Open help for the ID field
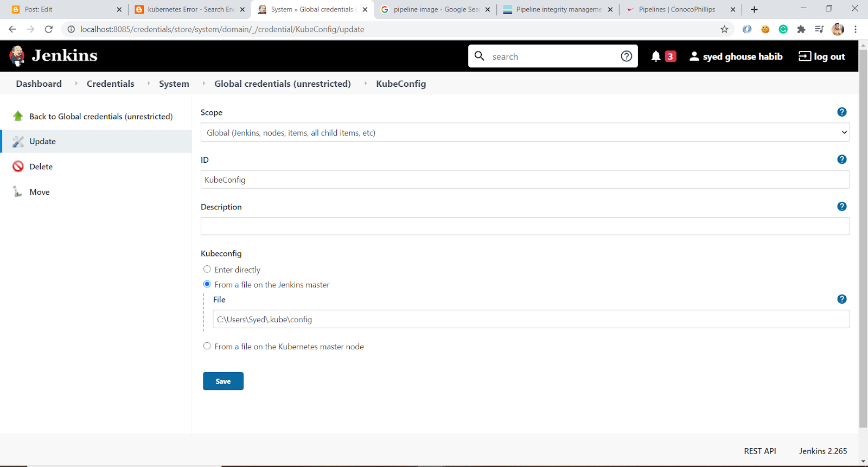 (842, 159)
